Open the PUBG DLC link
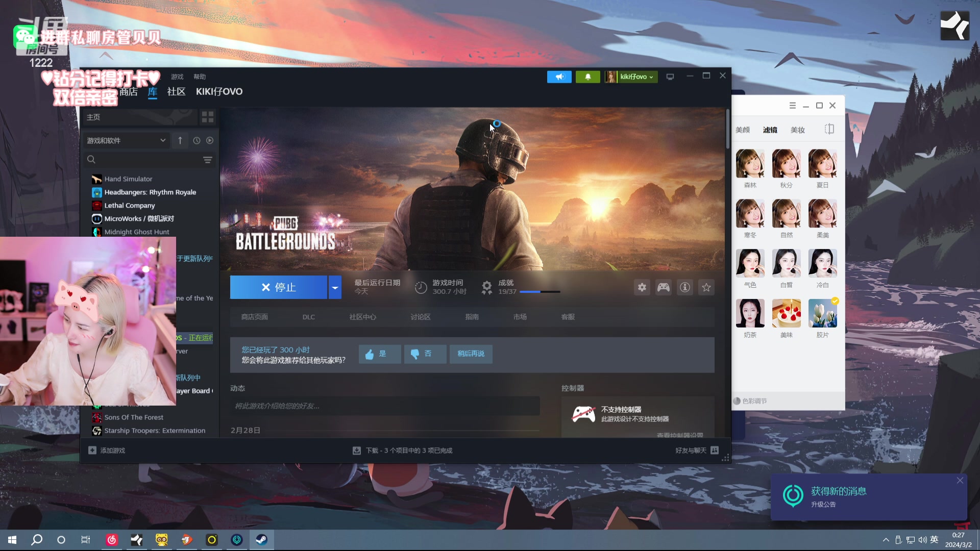The height and width of the screenshot is (551, 980). (x=308, y=317)
